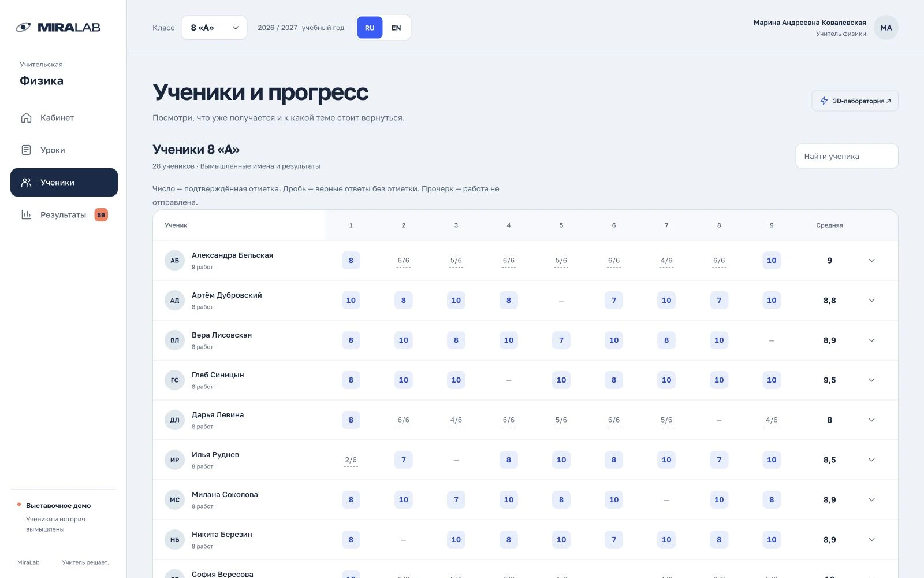924x578 pixels.
Task: Go to Кабинет in the sidebar
Action: tap(64, 118)
